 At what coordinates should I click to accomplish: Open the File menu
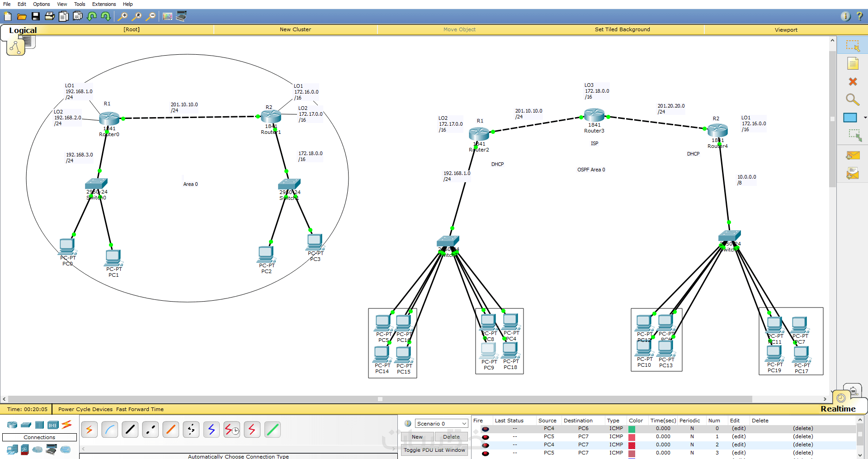(x=7, y=4)
